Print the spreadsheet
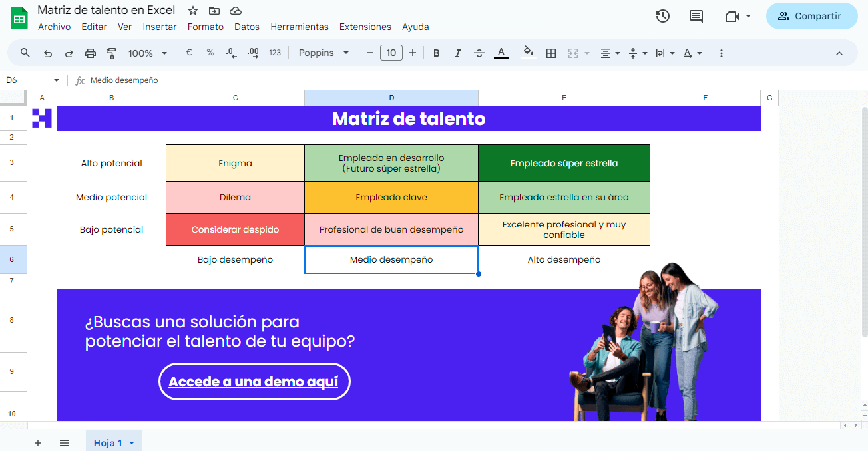The width and height of the screenshot is (868, 451). click(90, 53)
